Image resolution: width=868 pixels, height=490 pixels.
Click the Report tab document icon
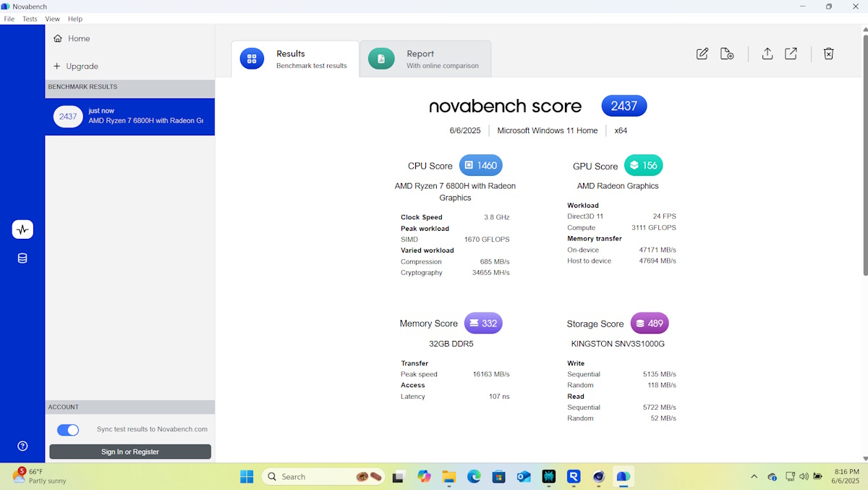pos(381,59)
